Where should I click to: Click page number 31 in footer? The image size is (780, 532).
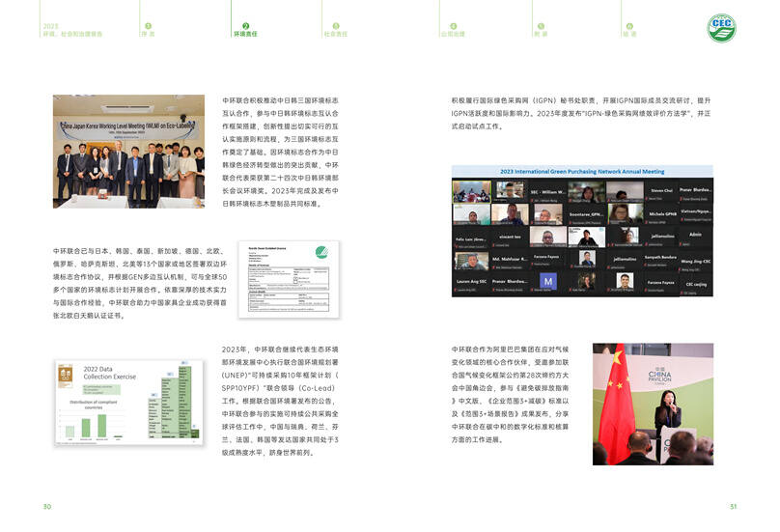coord(733,507)
